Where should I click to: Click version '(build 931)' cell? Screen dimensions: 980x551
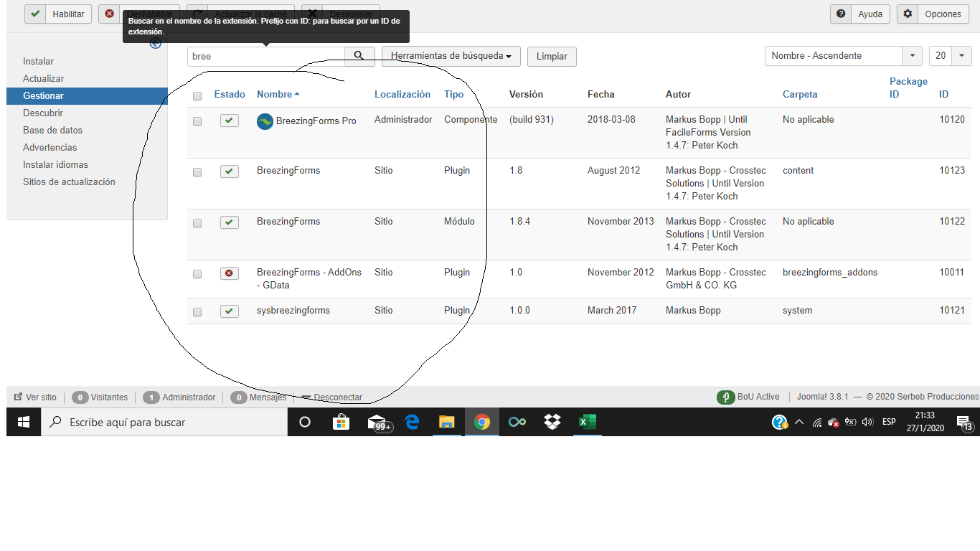[x=532, y=120]
